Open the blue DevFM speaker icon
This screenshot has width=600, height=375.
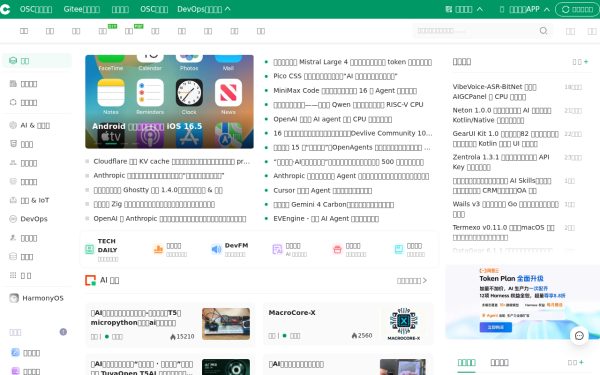216,249
